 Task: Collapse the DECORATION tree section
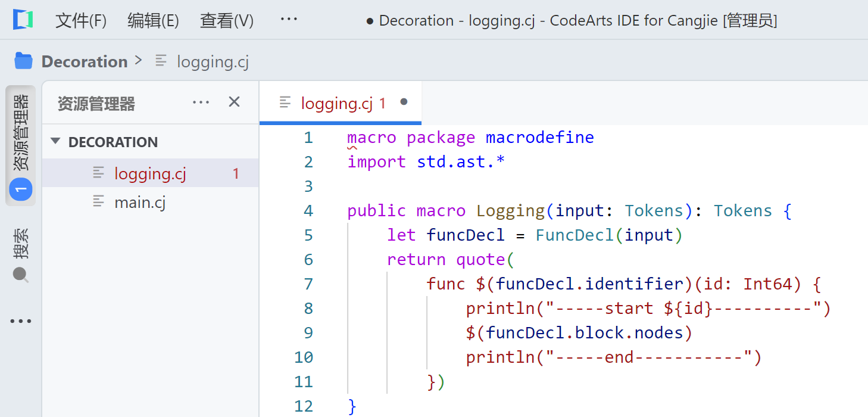pyautogui.click(x=55, y=142)
